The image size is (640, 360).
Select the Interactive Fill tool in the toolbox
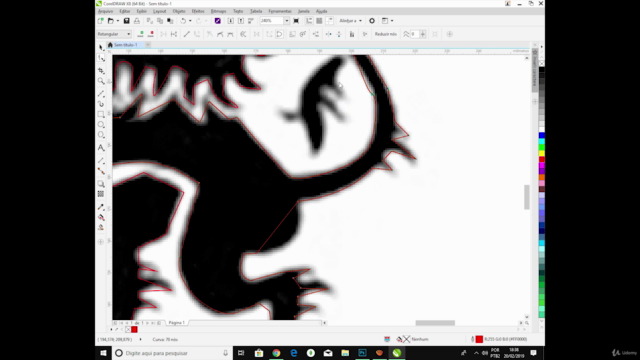(x=101, y=217)
